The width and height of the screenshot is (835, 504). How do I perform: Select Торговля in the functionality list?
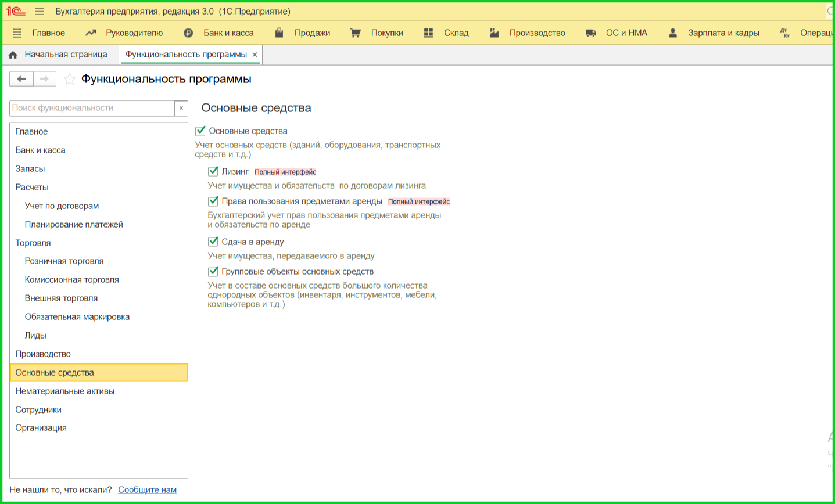tap(33, 243)
